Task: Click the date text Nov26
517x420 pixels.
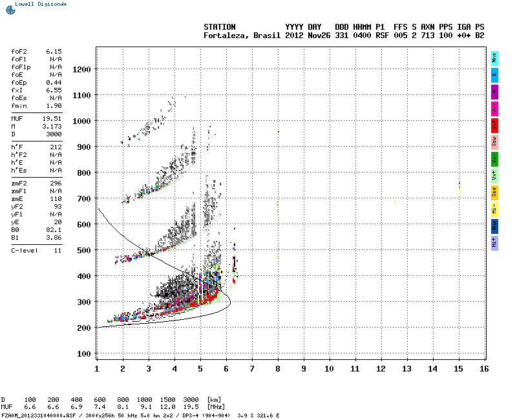Action: point(319,36)
